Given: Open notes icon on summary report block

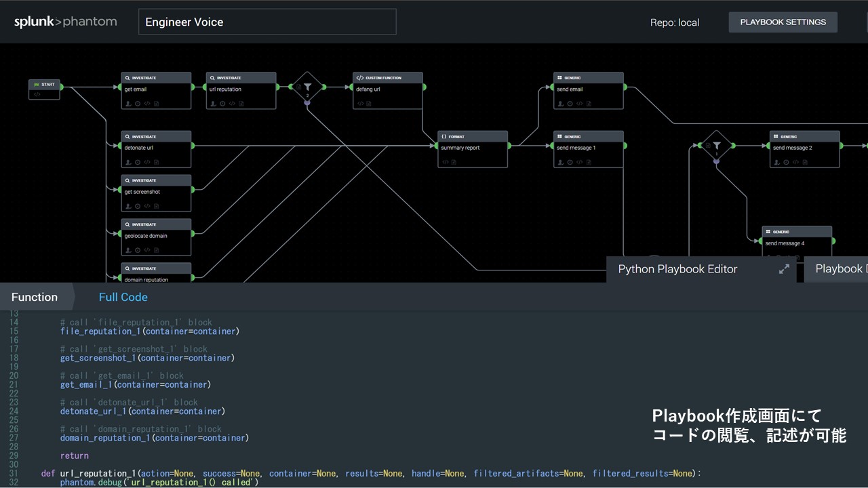Looking at the screenshot, I should tap(454, 162).
